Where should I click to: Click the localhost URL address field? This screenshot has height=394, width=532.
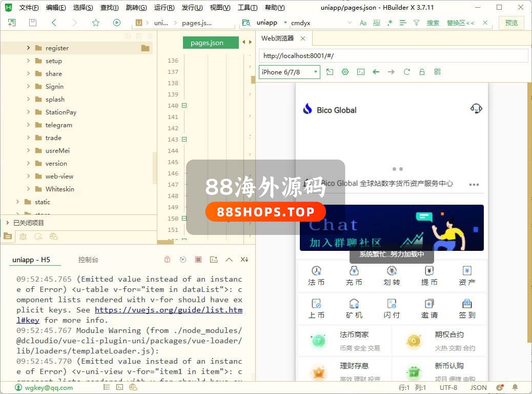pyautogui.click(x=394, y=55)
